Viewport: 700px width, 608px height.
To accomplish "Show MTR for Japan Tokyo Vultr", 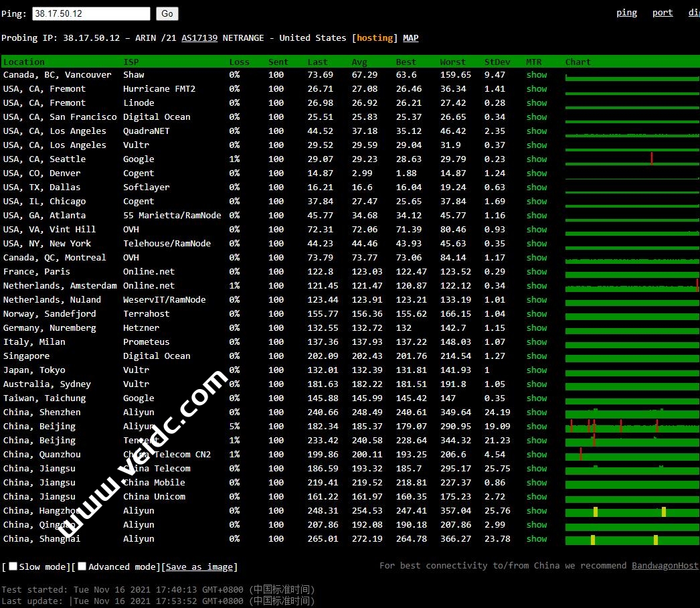I will [x=536, y=370].
